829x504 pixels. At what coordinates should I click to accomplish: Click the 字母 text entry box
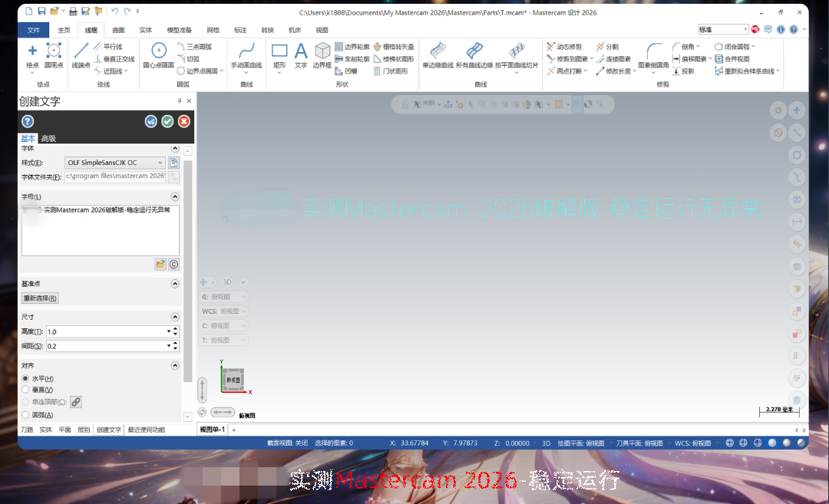coord(101,230)
